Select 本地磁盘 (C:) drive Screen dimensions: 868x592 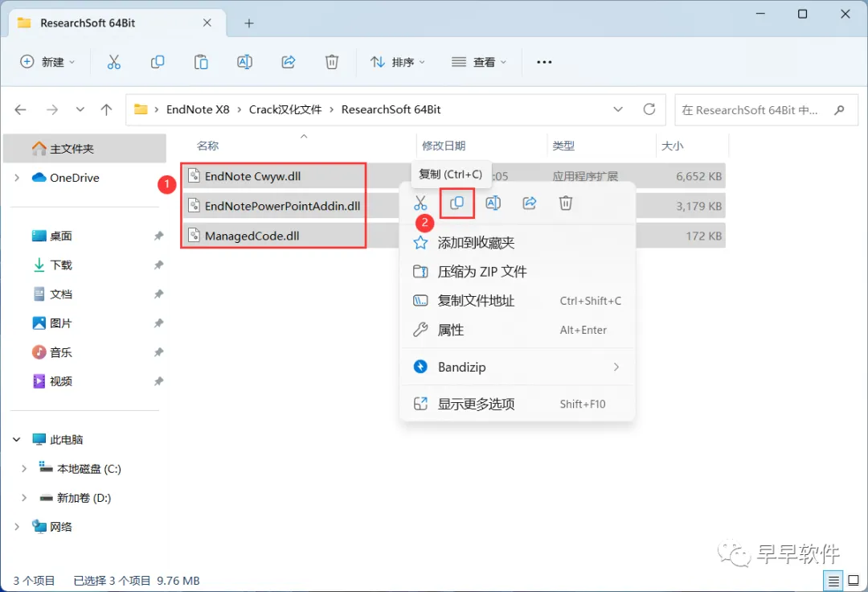pyautogui.click(x=88, y=469)
